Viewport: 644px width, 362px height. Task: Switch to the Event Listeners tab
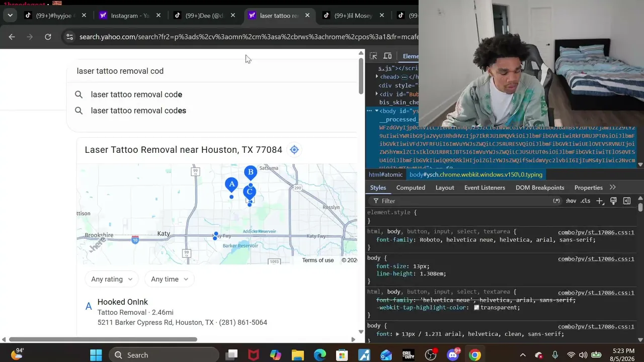click(x=485, y=188)
